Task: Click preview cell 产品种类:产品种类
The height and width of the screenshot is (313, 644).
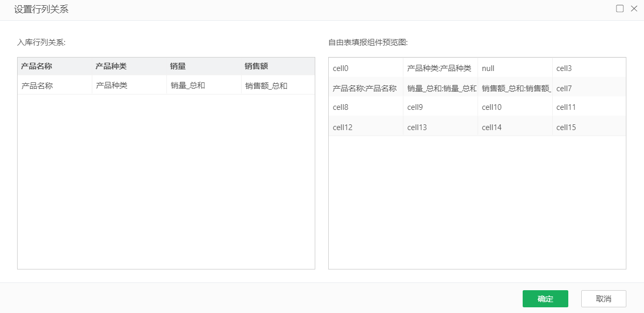Action: pyautogui.click(x=440, y=68)
